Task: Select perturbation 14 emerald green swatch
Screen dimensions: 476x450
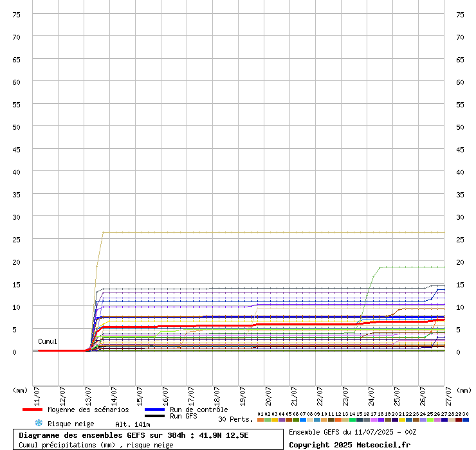Action: pyautogui.click(x=352, y=420)
